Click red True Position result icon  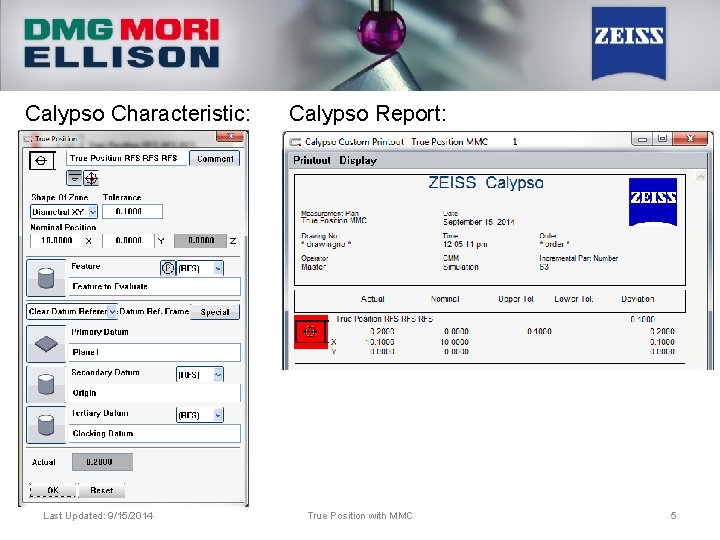point(311,332)
